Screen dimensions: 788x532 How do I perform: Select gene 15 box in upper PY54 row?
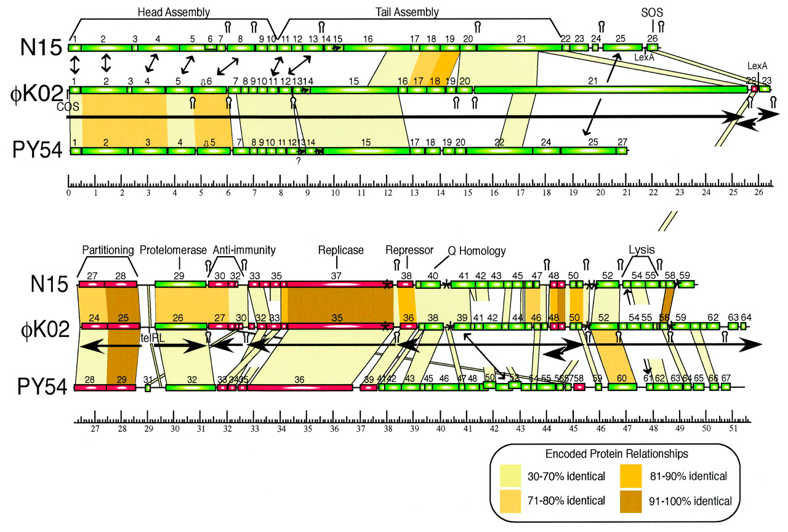coord(366,151)
